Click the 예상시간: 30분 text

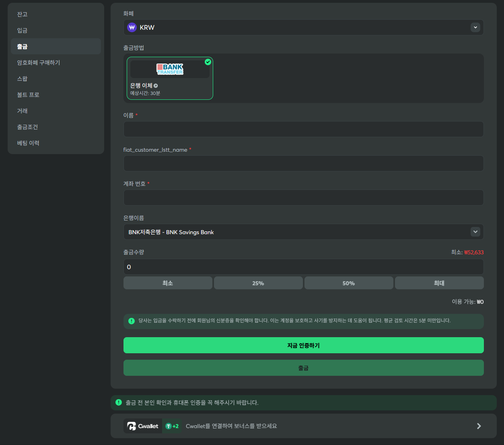145,93
